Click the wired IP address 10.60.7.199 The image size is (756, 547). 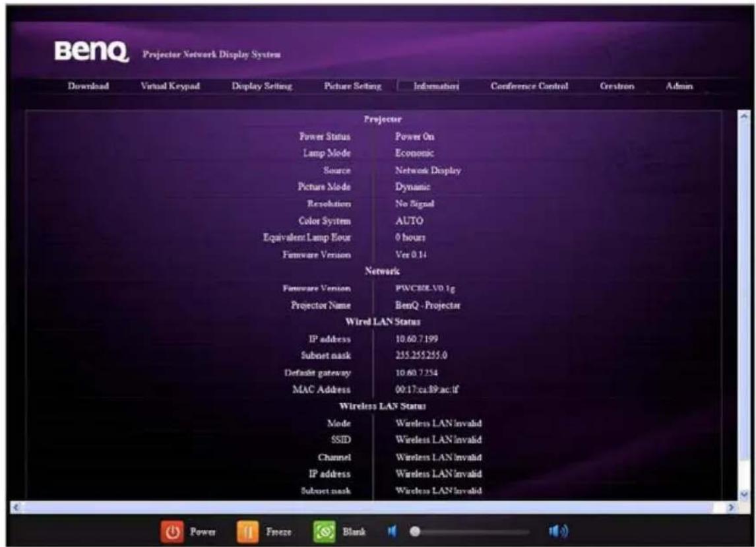pyautogui.click(x=416, y=339)
